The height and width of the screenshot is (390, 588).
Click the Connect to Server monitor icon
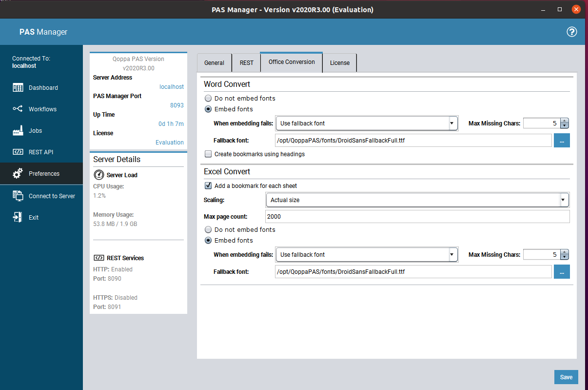(18, 196)
